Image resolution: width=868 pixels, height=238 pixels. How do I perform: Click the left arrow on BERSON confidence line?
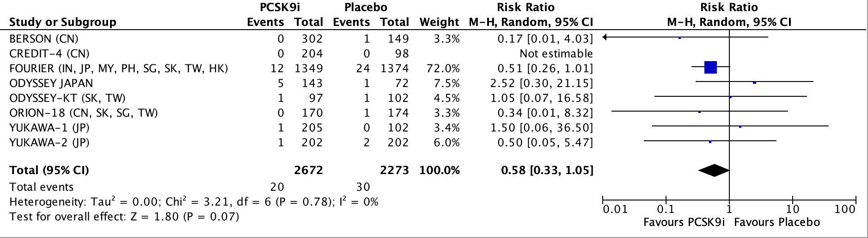pyautogui.click(x=605, y=38)
